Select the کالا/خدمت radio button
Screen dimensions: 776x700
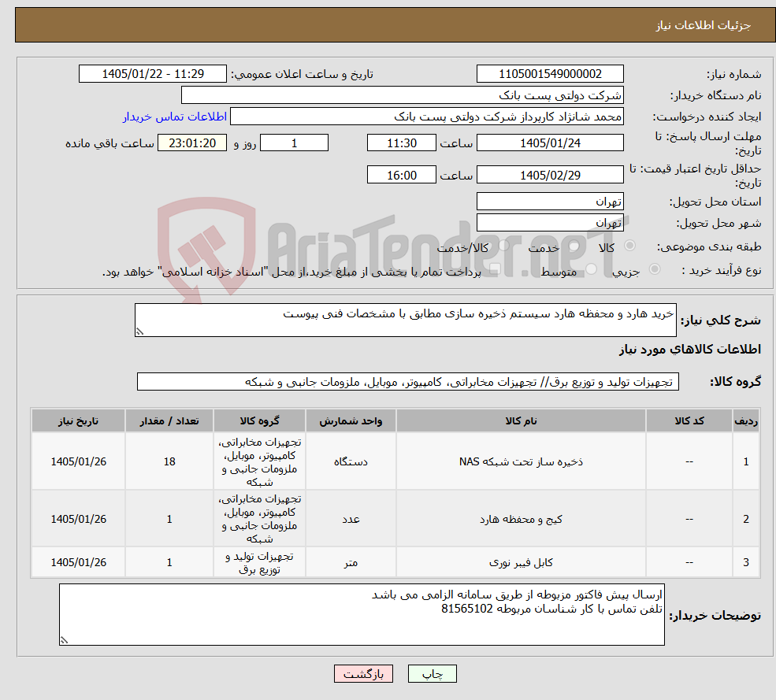[x=503, y=246]
